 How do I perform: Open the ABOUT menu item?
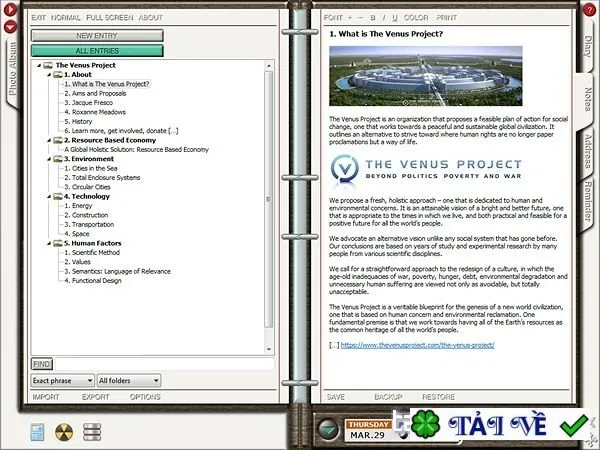point(151,18)
